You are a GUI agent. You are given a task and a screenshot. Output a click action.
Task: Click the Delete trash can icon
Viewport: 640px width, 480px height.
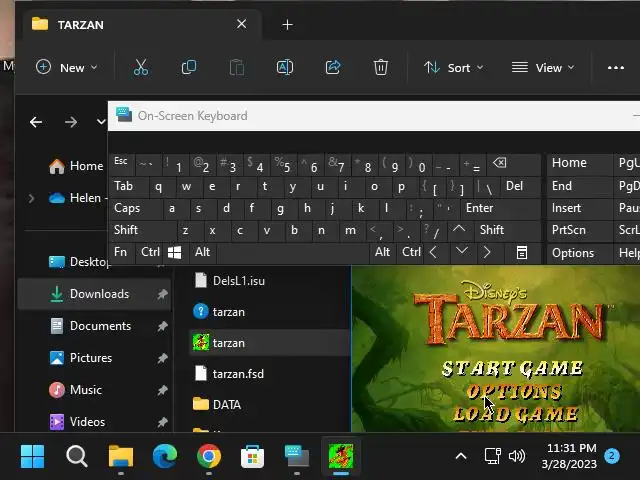(380, 67)
